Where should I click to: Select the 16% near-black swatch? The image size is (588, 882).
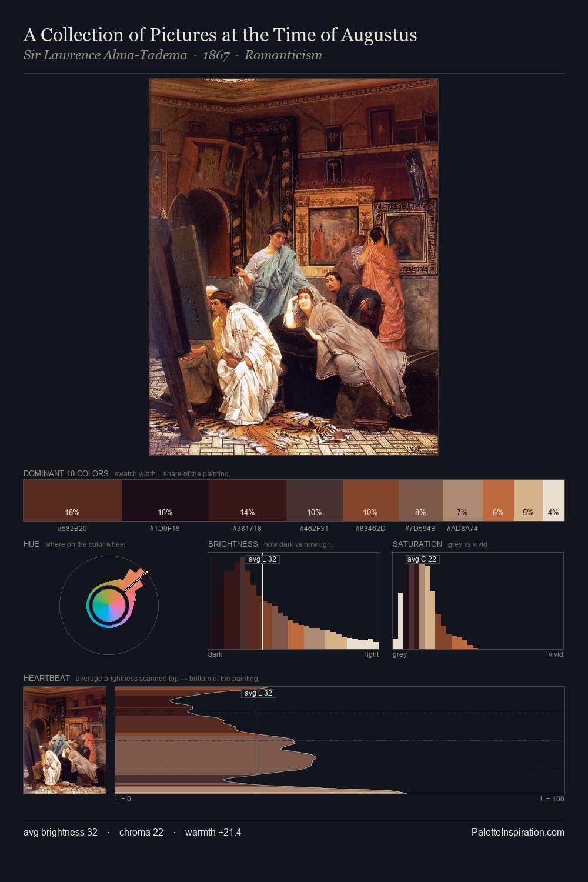pos(165,500)
